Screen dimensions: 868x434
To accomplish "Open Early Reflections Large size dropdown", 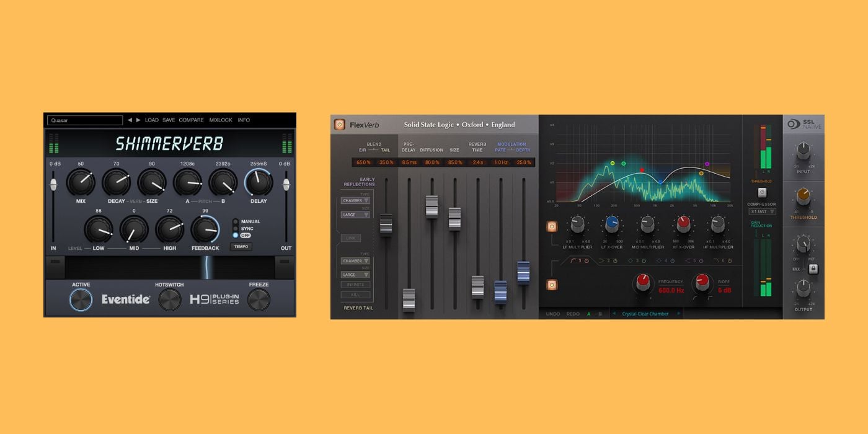I will coord(355,215).
